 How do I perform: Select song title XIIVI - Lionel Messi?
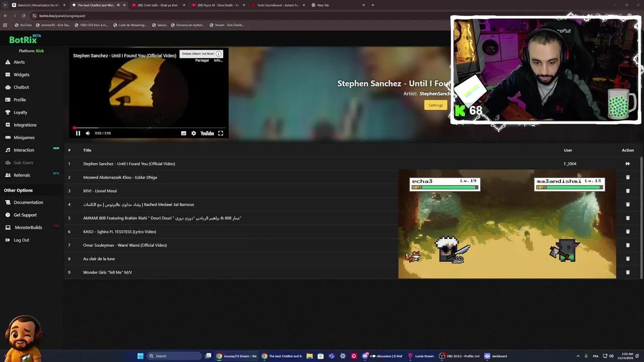100,191
